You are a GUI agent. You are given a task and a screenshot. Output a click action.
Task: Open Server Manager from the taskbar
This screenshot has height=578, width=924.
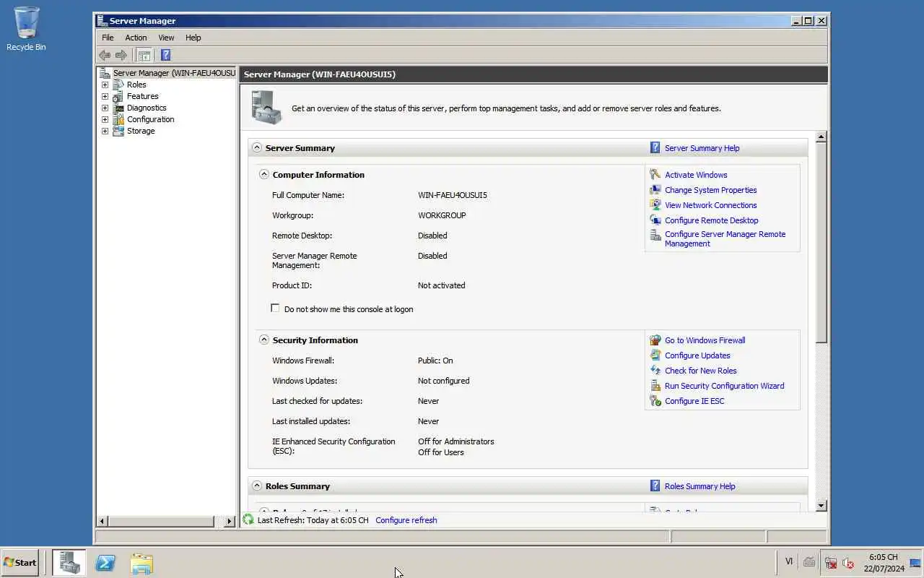(69, 562)
